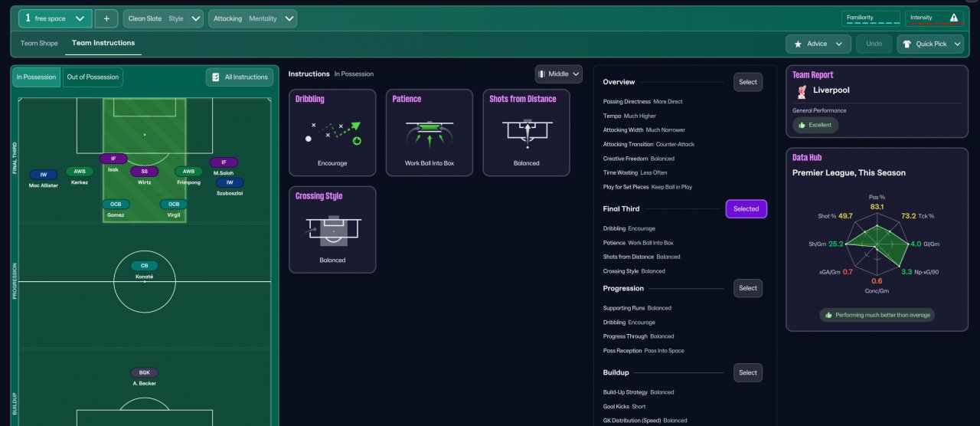This screenshot has height=426, width=980.
Task: Toggle All Instructions display
Action: [x=240, y=77]
